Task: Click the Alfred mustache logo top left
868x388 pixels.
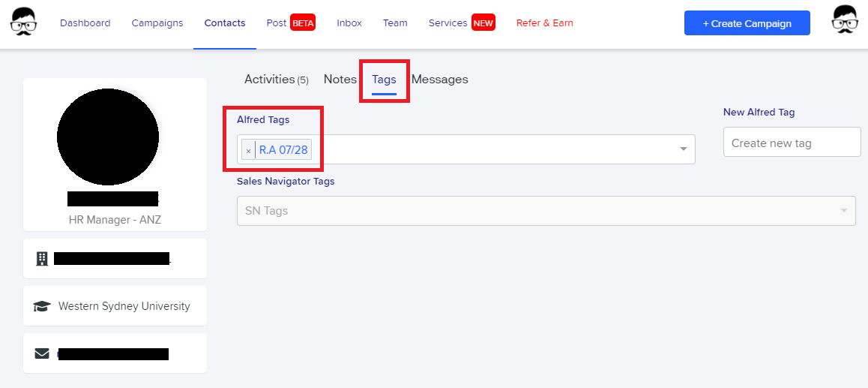Action: click(24, 23)
